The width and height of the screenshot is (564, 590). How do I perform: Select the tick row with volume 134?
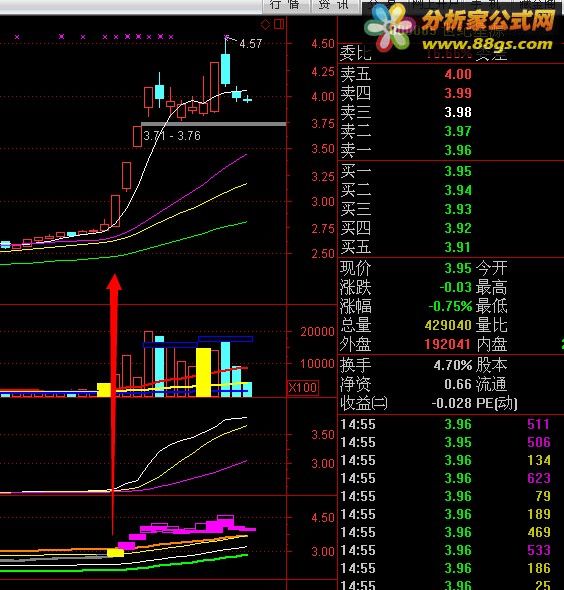451,460
